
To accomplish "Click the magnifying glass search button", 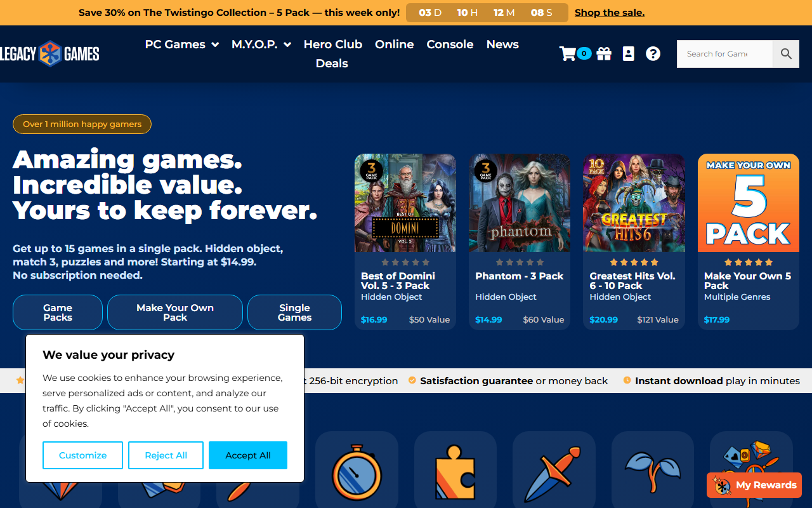I will coord(786,54).
